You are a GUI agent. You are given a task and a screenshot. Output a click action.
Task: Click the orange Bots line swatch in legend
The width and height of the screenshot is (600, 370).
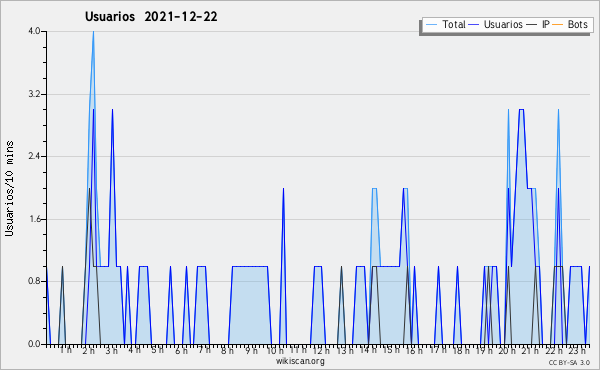pos(558,25)
